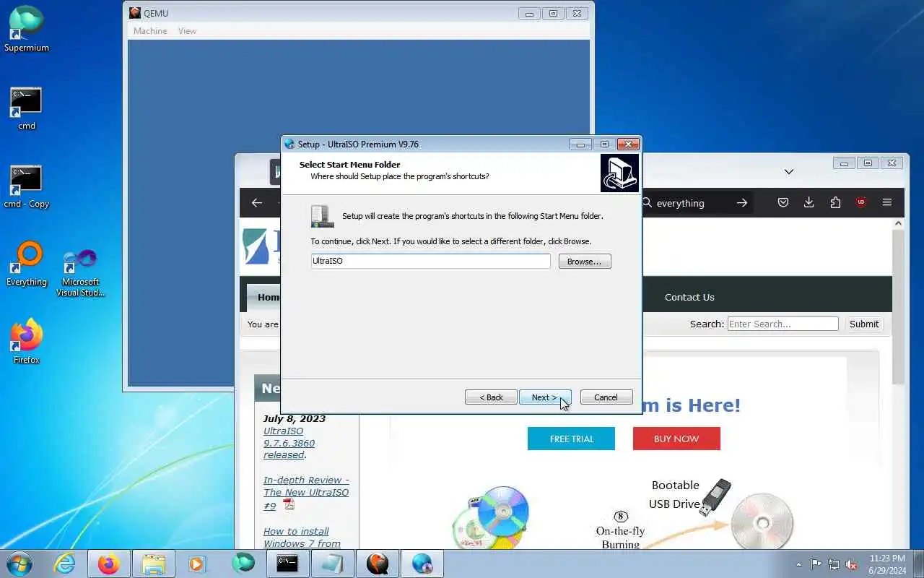The width and height of the screenshot is (924, 578).
Task: Switch to Command Prompt taskbar window
Action: coord(288,564)
